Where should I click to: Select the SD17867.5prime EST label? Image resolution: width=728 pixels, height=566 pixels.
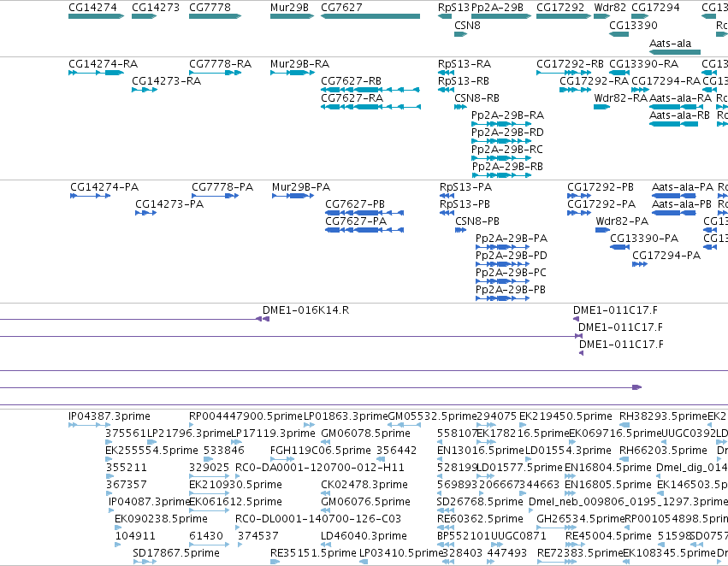tap(176, 553)
